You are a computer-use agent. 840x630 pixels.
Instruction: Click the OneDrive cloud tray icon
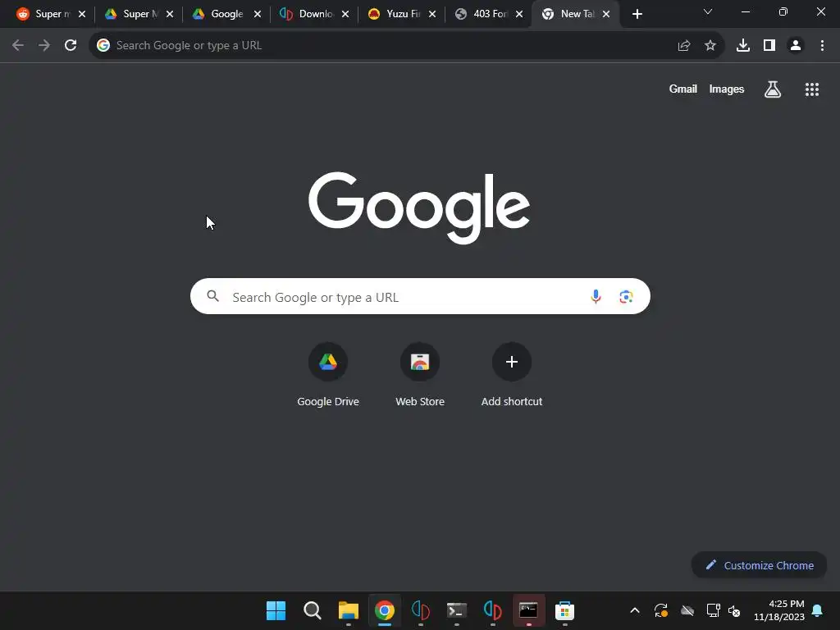tap(687, 610)
